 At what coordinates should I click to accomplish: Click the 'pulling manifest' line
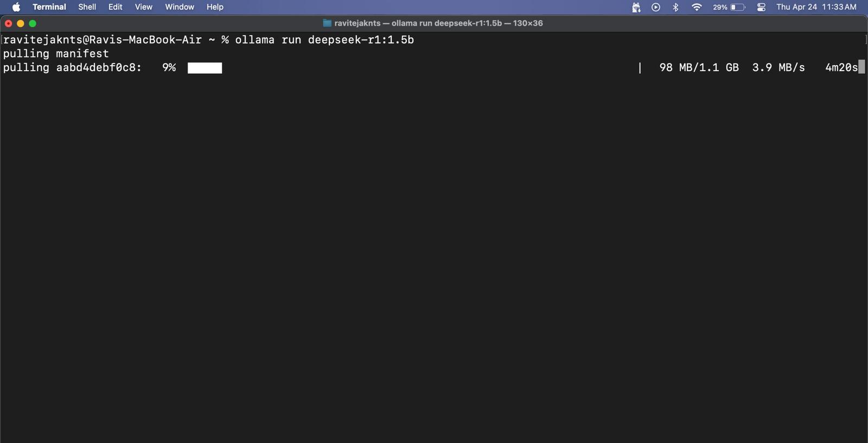pos(56,54)
